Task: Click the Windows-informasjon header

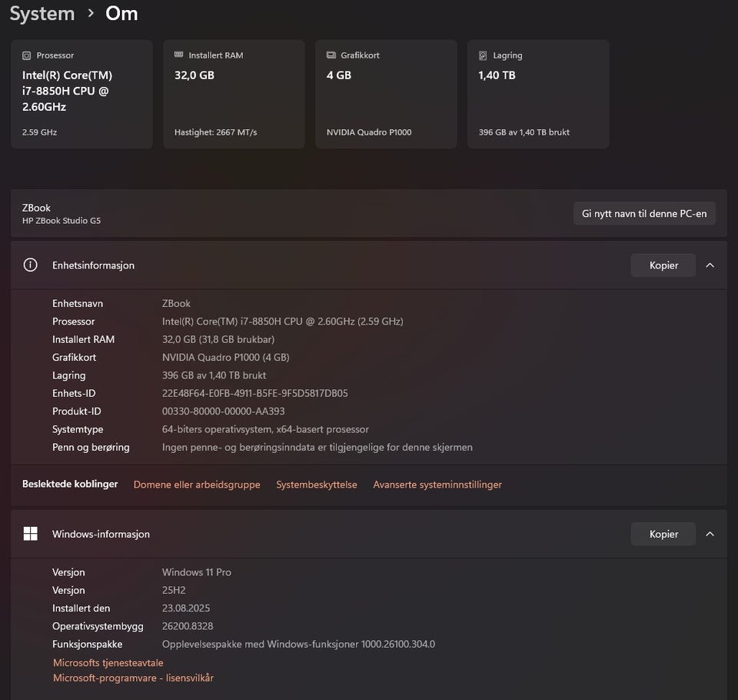Action: point(368,534)
